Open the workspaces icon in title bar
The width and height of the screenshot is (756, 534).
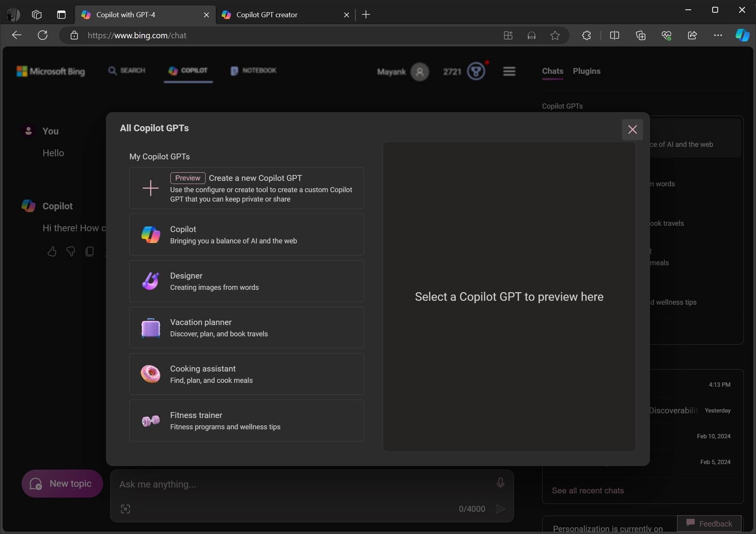(37, 15)
